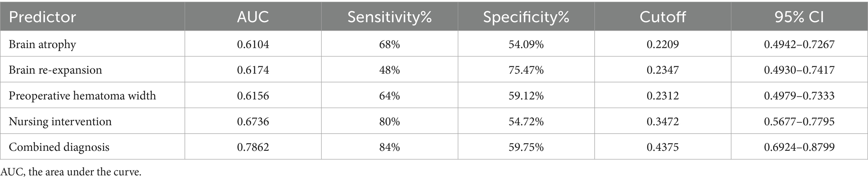Select the Sensitivity% column header
This screenshot has width=868, height=181.
click(x=389, y=17)
